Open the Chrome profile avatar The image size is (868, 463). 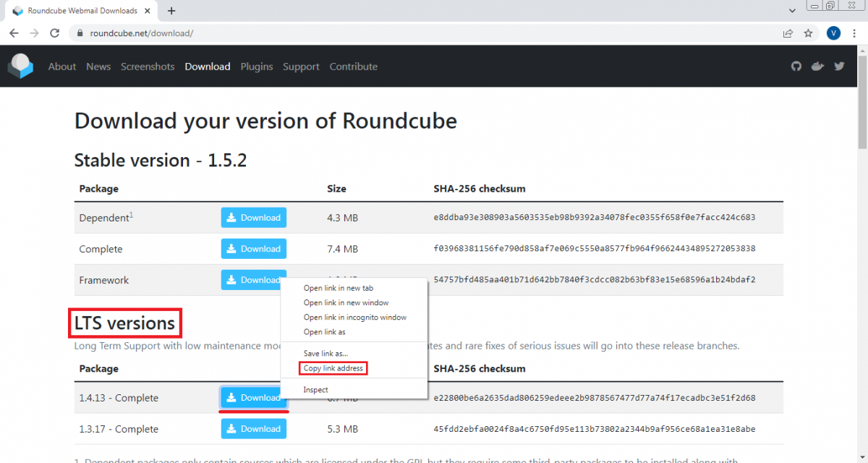click(833, 33)
